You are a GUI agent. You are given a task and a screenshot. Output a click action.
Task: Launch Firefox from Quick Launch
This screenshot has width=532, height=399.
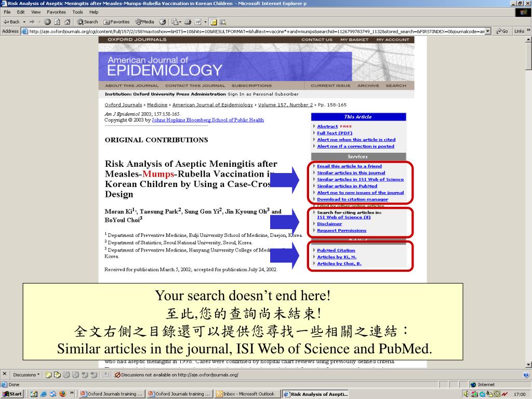click(x=62, y=394)
